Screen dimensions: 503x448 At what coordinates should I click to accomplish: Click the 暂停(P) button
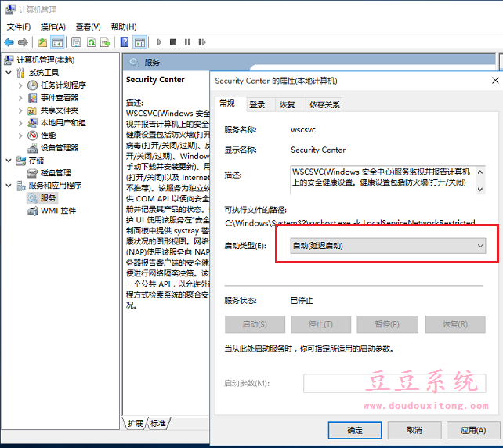(x=387, y=324)
